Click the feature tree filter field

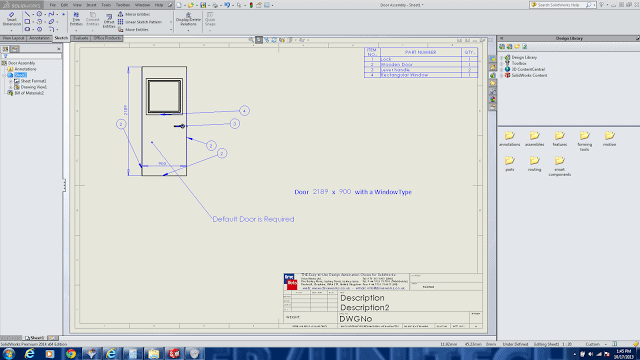(31, 56)
